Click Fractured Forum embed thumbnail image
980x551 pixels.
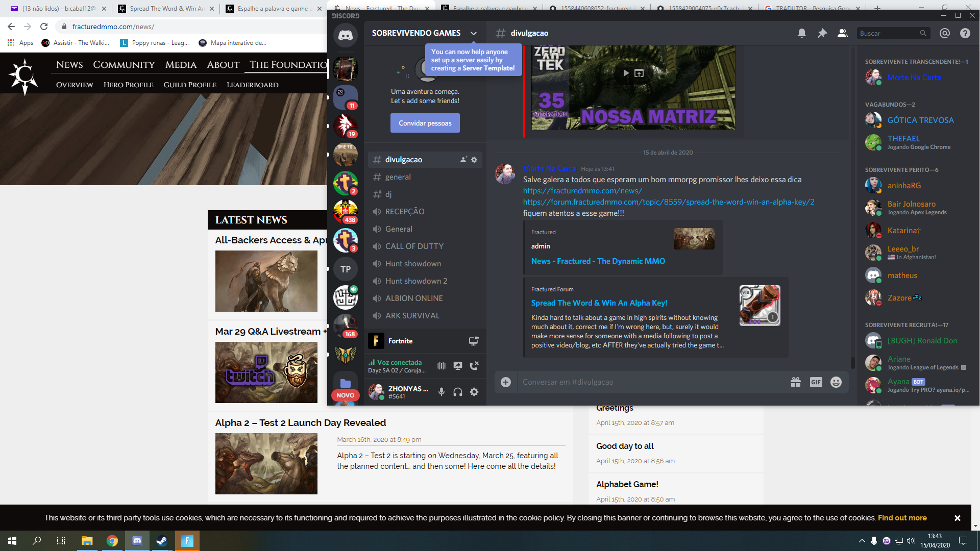760,306
